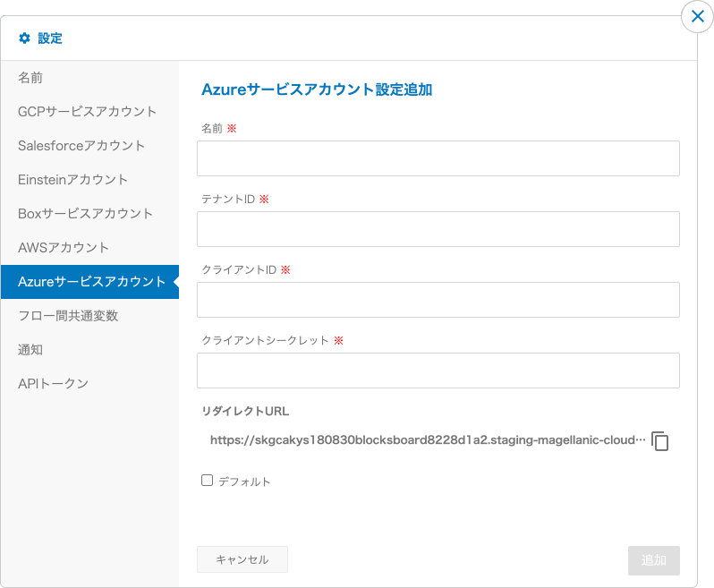The height and width of the screenshot is (588, 714).
Task: Open the フロー間共通変数 section
Action: coord(89,316)
